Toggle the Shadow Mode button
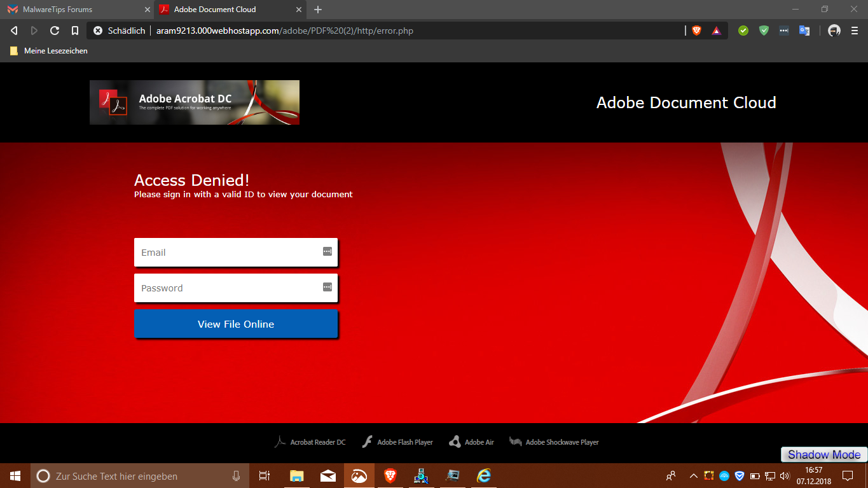 coord(823,454)
